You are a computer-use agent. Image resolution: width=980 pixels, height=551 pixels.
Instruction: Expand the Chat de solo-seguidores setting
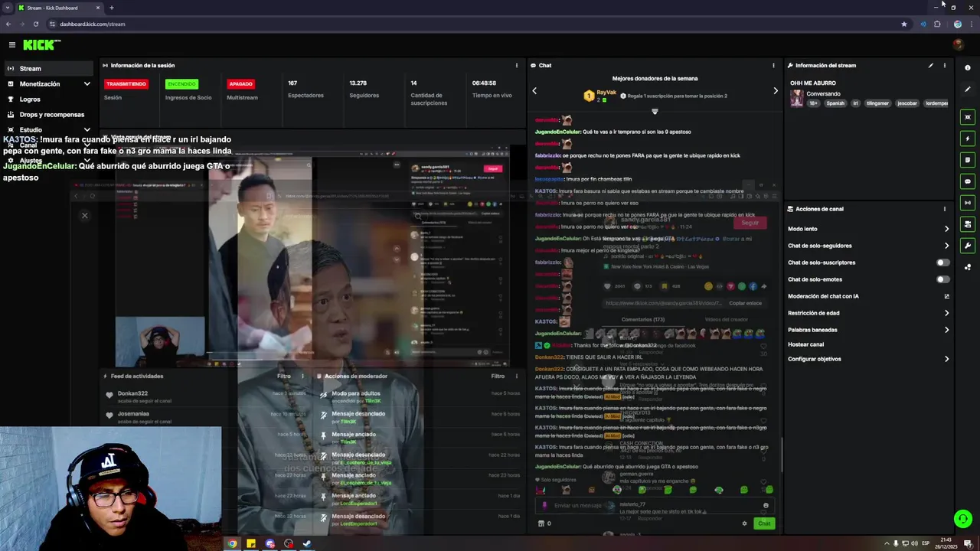(x=868, y=246)
